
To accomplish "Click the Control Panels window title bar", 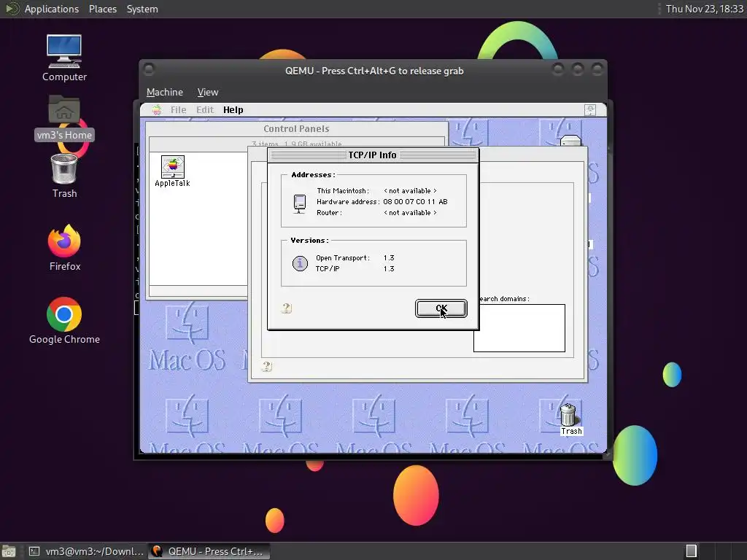I will [296, 129].
